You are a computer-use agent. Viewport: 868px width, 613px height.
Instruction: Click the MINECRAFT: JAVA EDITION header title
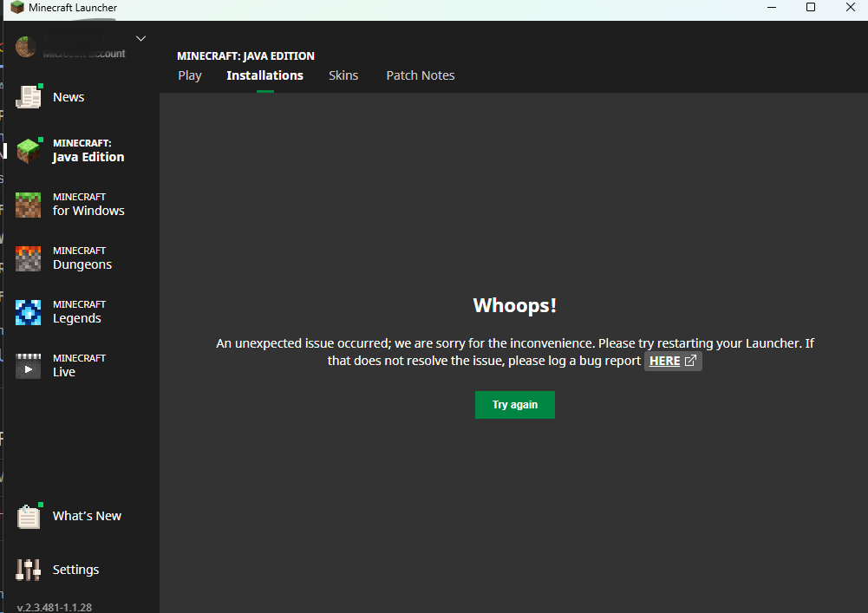pyautogui.click(x=245, y=56)
